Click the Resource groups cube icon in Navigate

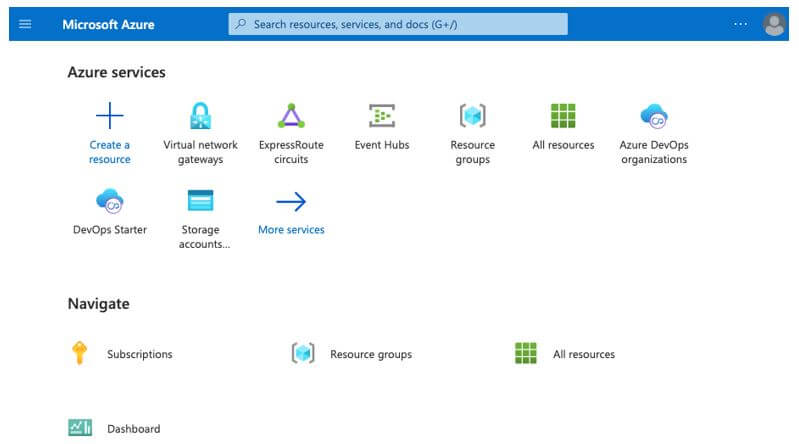[x=303, y=353]
